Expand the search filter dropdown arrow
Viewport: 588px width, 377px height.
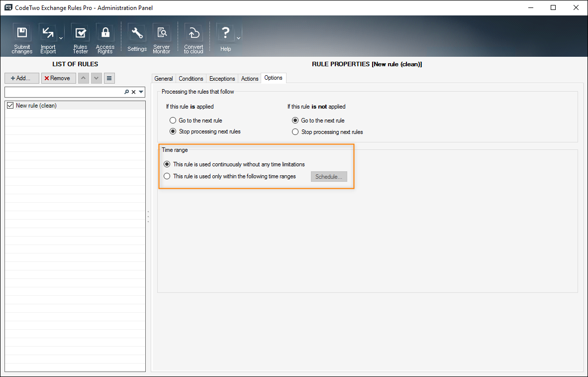(x=141, y=92)
